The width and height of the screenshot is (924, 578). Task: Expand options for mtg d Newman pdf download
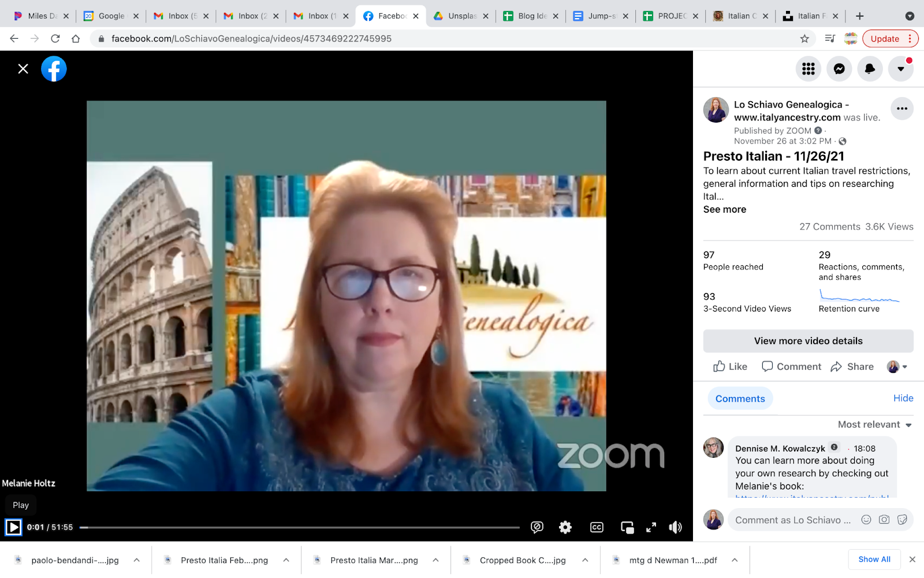735,560
